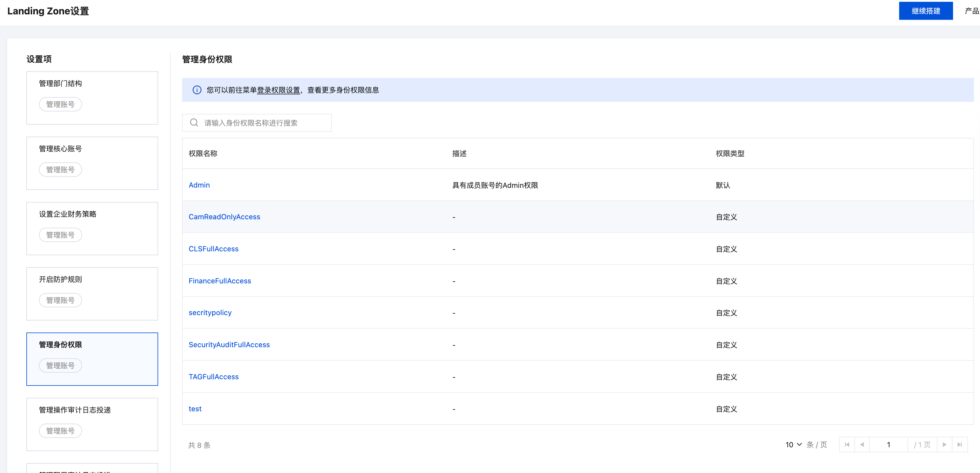Open the CamReadOnlyAccess permission link
This screenshot has height=473, width=980.
pyautogui.click(x=224, y=217)
